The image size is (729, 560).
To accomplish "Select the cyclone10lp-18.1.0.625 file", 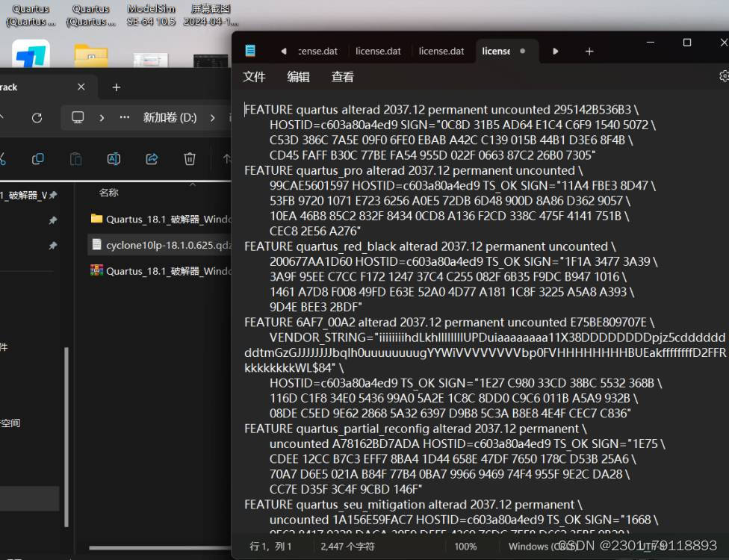I will click(161, 245).
